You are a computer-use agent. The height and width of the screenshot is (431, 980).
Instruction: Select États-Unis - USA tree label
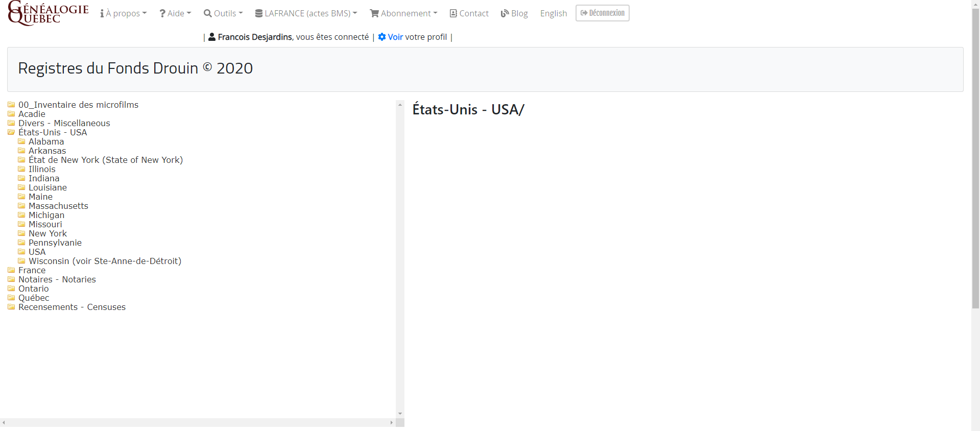[x=53, y=132]
